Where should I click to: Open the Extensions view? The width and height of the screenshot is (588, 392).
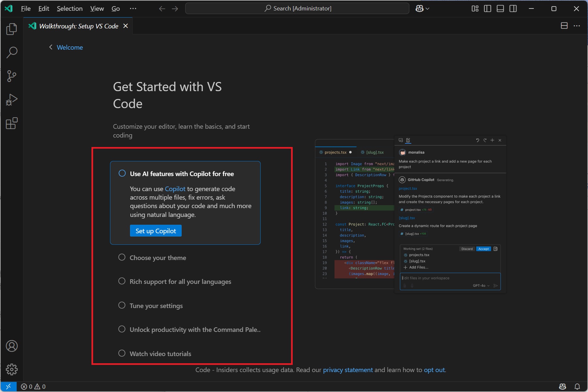tap(12, 123)
